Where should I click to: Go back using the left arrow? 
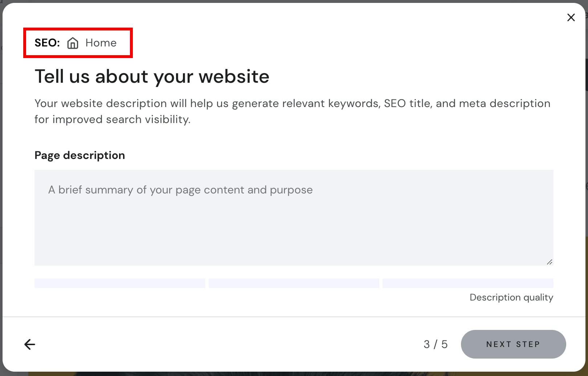(x=30, y=344)
